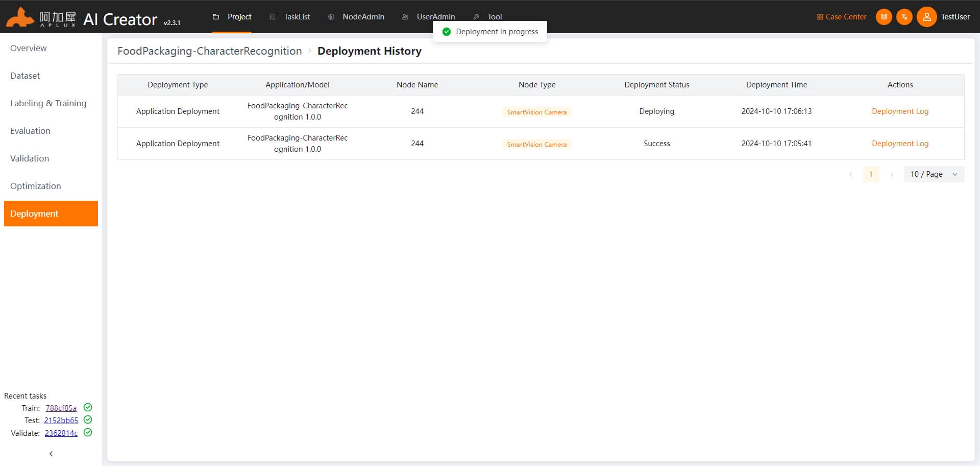Click the TestUser username
Image resolution: width=980 pixels, height=466 pixels.
955,17
